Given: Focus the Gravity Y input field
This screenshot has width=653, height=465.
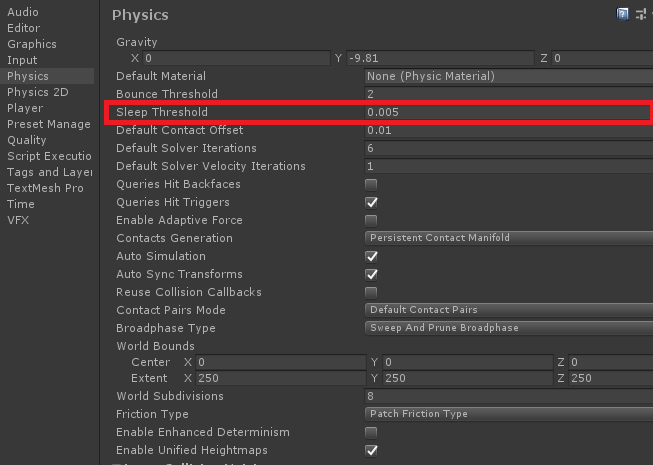Looking at the screenshot, I should [x=440, y=59].
